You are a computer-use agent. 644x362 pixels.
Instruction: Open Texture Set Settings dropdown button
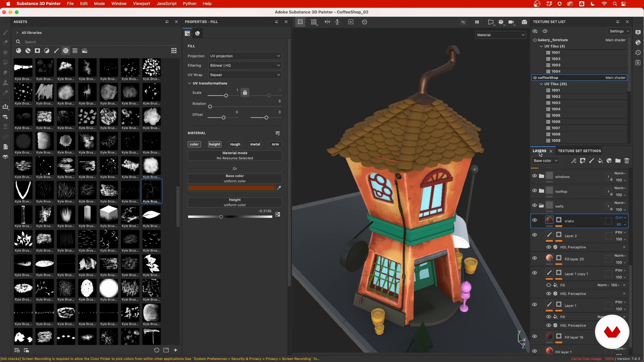tap(620, 31)
